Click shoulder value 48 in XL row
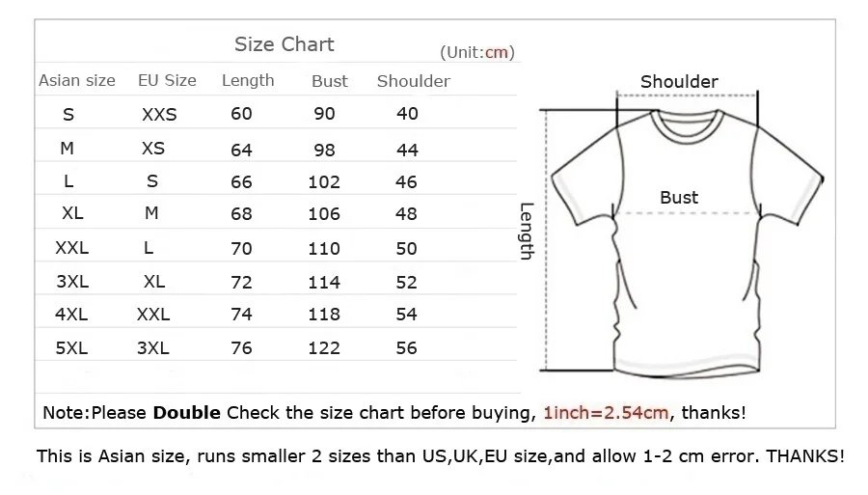 tap(406, 214)
